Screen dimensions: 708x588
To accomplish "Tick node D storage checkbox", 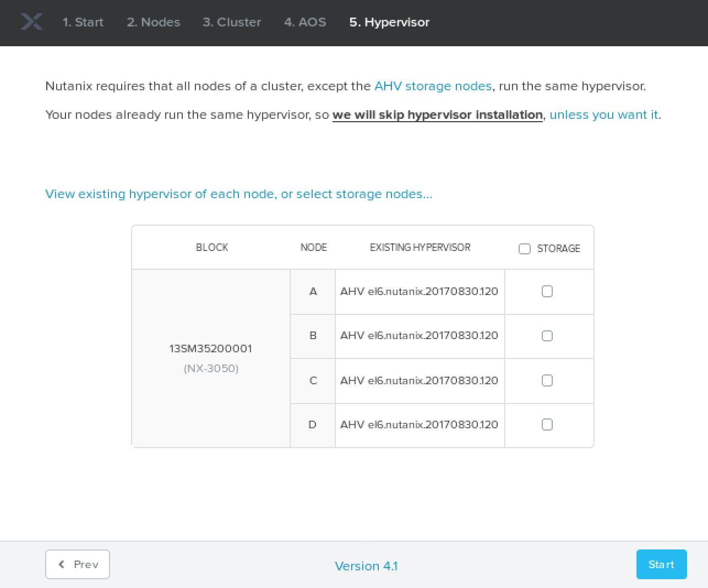I will pyautogui.click(x=547, y=424).
